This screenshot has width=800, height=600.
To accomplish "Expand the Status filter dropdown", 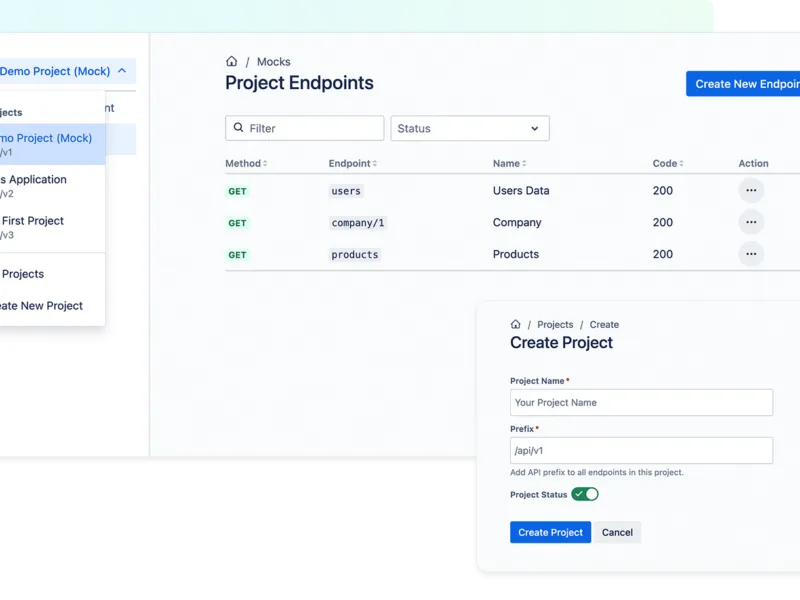I will click(x=469, y=128).
